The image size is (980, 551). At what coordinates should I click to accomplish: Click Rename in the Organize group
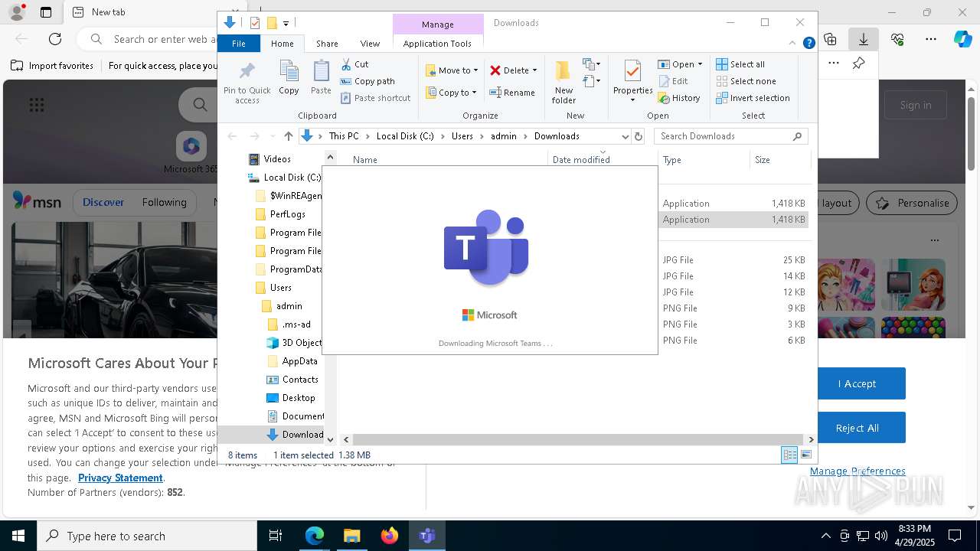click(x=512, y=93)
